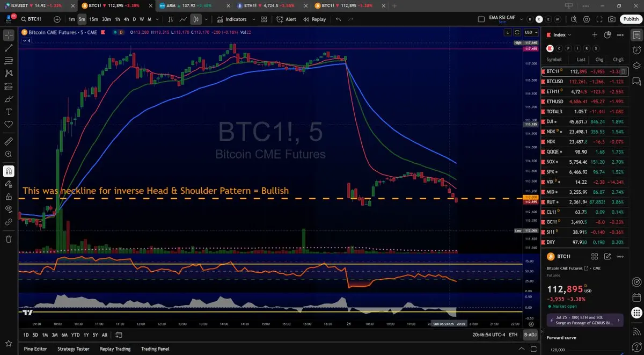This screenshot has height=355, width=644.
Task: Open the Pine Editor tab
Action: (x=35, y=349)
